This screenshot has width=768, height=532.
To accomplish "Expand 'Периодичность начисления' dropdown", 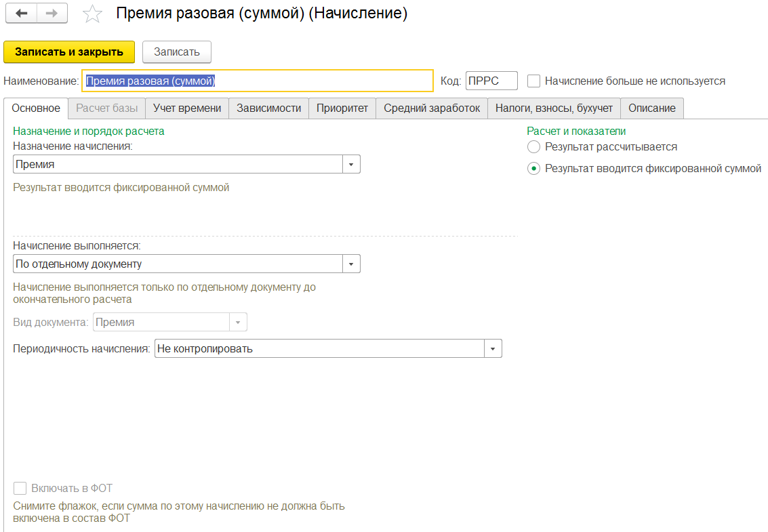I will click(493, 349).
